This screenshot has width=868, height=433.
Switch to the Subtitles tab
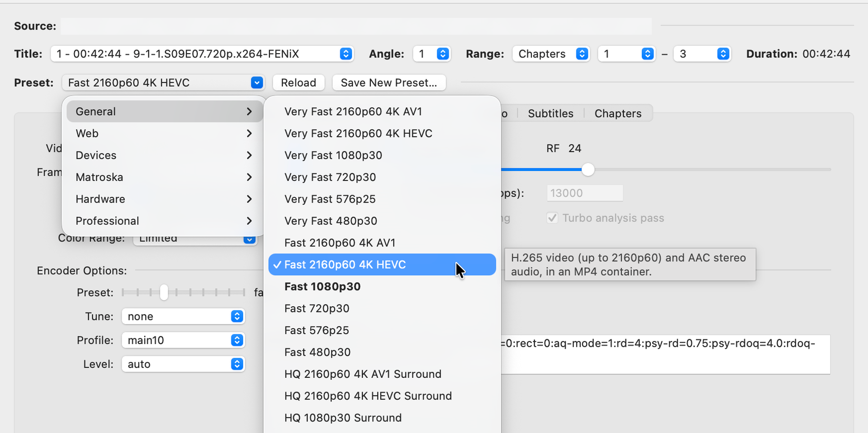tap(550, 114)
